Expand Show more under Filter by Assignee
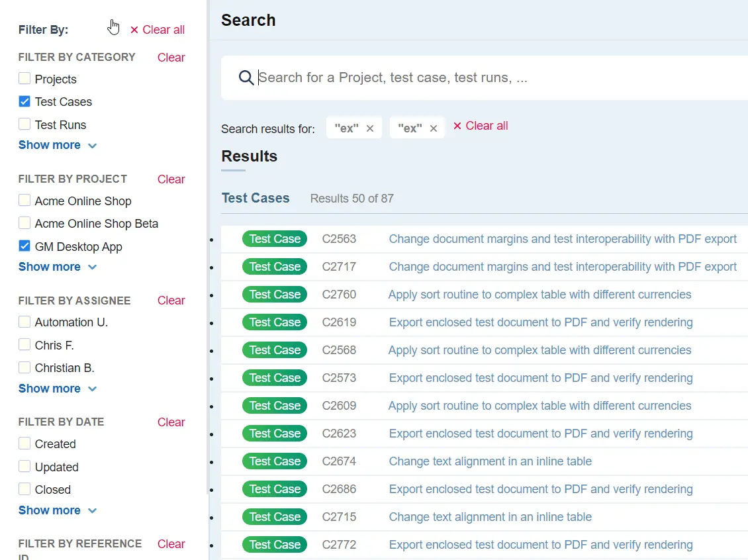This screenshot has height=560, width=748. click(x=58, y=389)
